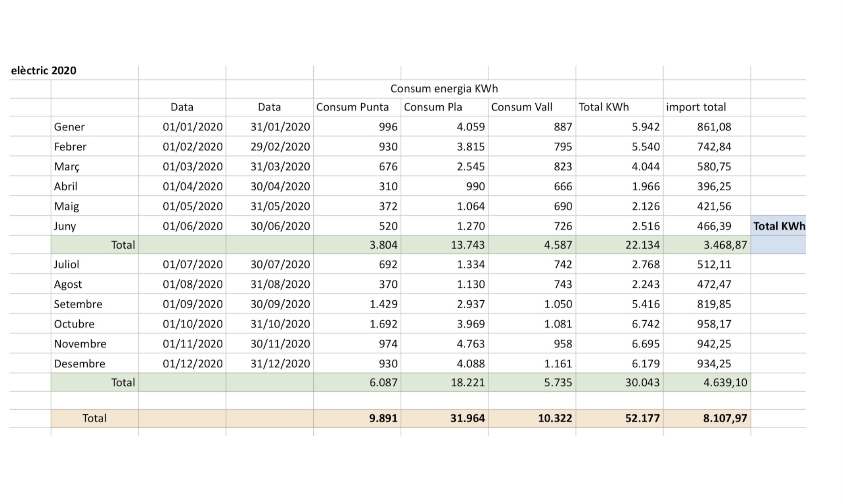Select the bold 'Total KWh' side cell
The width and height of the screenshot is (843, 504).
coord(779,226)
